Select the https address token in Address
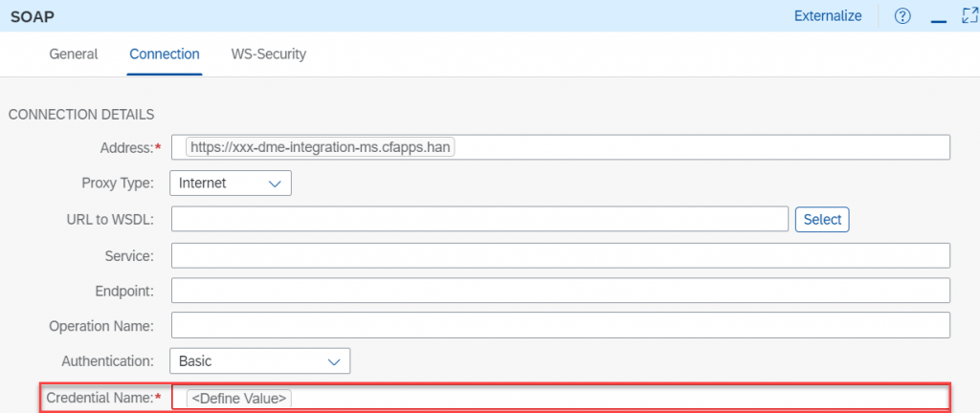Image resolution: width=980 pixels, height=413 pixels. point(321,147)
